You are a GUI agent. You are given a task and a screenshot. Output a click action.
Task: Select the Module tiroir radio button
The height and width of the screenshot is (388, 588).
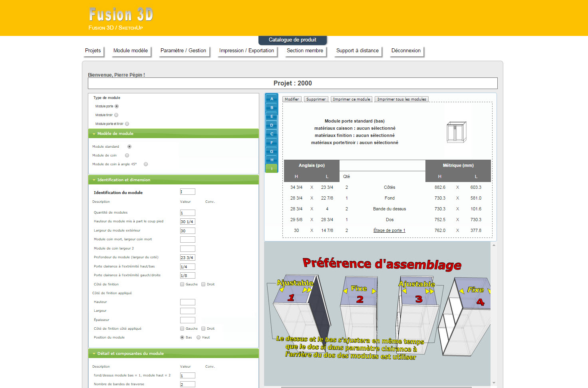[x=116, y=115]
